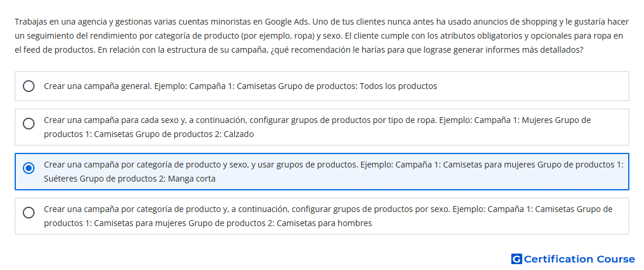Click the question paragraph about Google Ads
Viewport: 644px width, 270px height.
coord(318,36)
